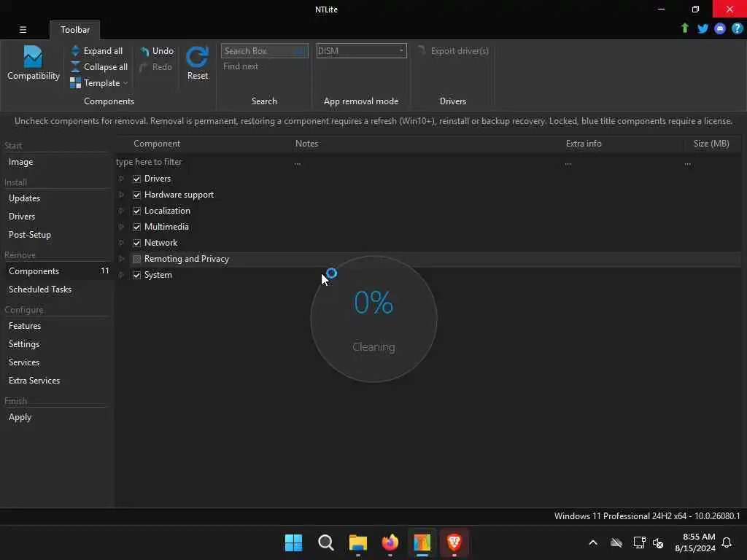Click the Component column header
This screenshot has height=560, width=747.
click(157, 144)
